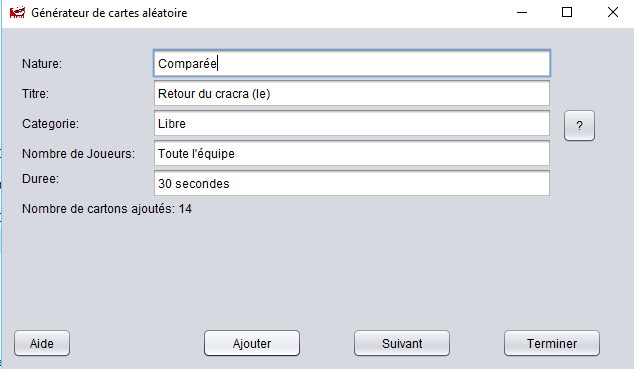This screenshot has height=369, width=634.
Task: Finish with the Terminer button
Action: (552, 343)
